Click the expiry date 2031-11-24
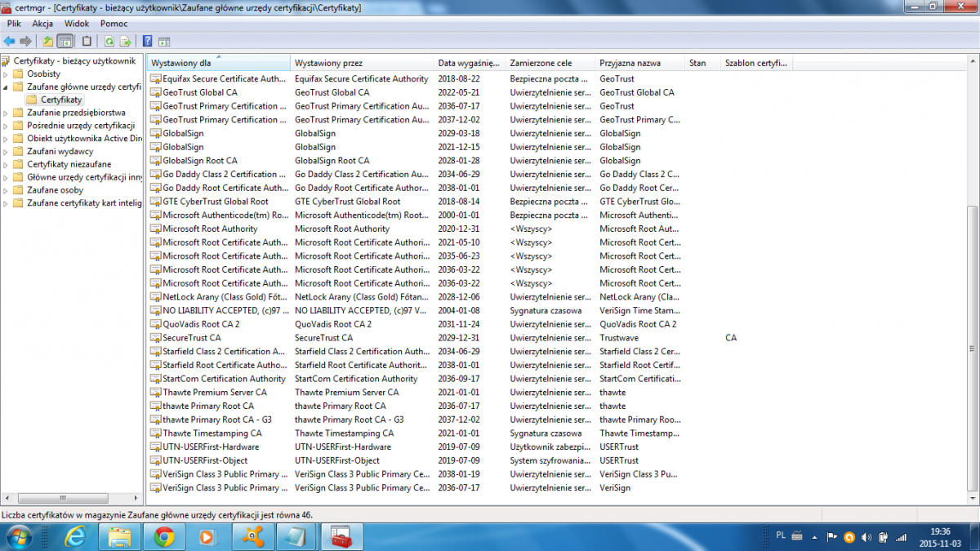980x551 pixels. tap(459, 324)
